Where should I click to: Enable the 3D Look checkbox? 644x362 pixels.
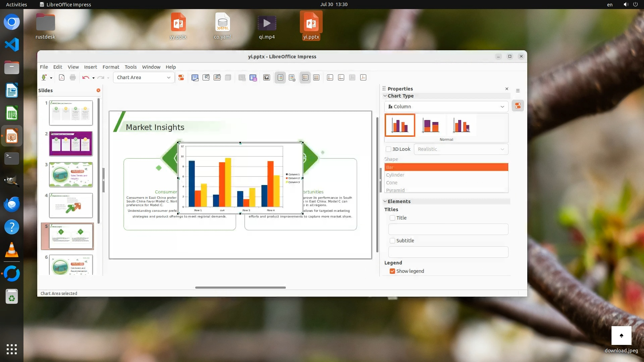[x=388, y=149]
